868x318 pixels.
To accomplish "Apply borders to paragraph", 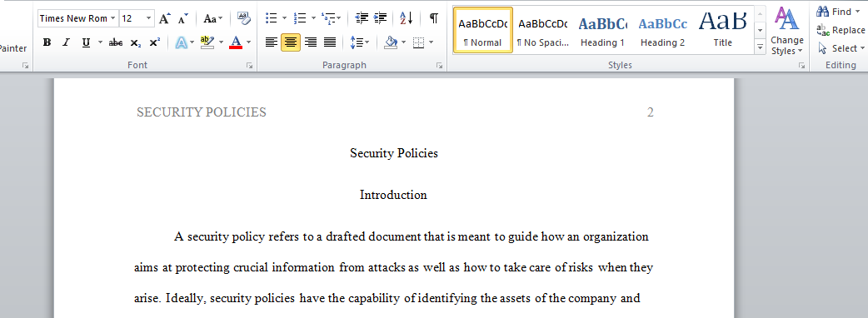I will [x=418, y=42].
